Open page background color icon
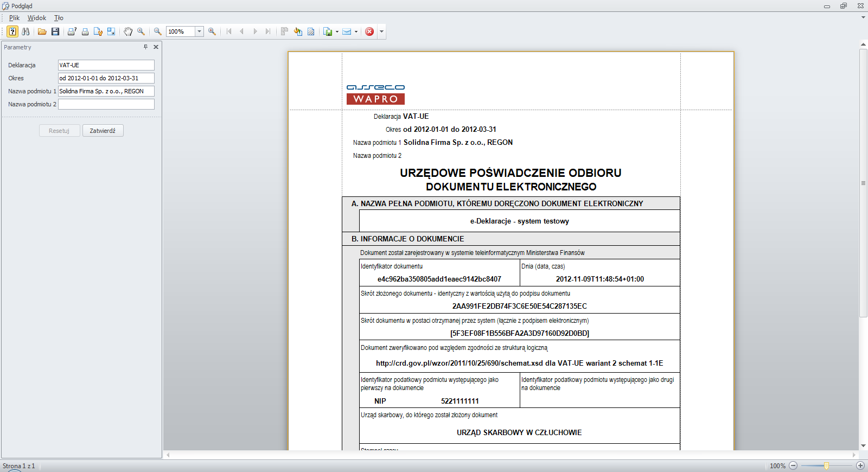868x472 pixels. click(298, 31)
